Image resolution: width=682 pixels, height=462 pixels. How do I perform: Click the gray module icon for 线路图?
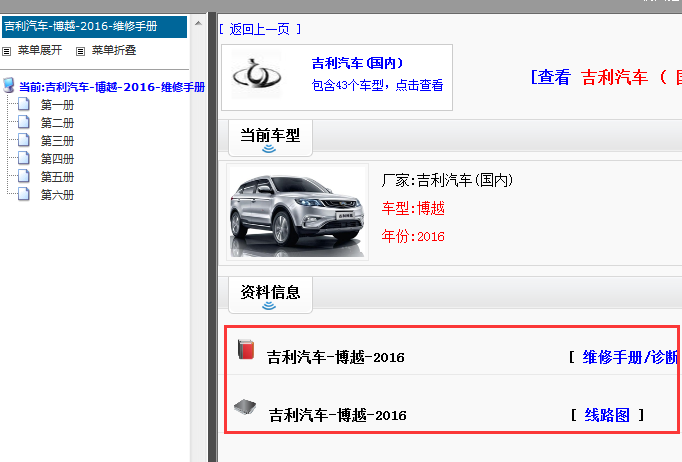tap(245, 407)
